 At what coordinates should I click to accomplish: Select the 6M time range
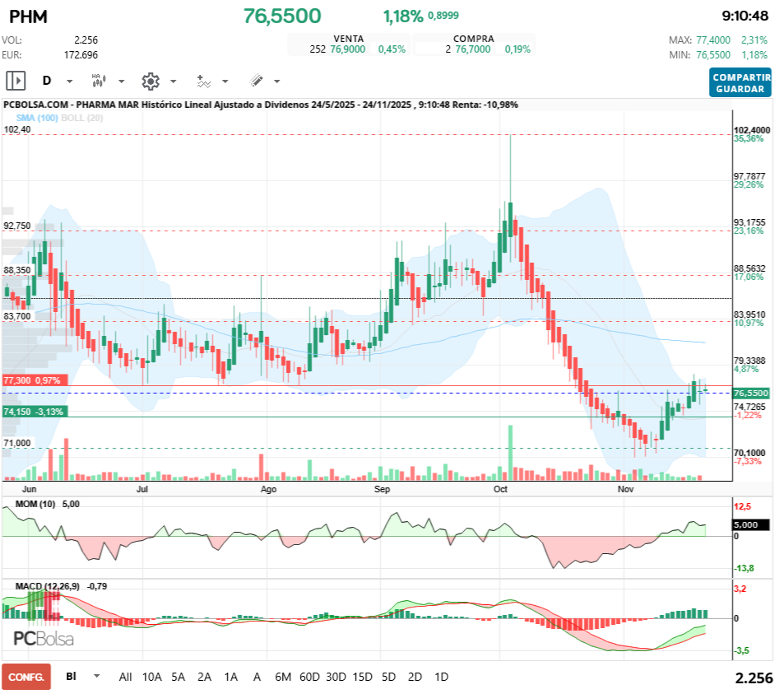[283, 677]
